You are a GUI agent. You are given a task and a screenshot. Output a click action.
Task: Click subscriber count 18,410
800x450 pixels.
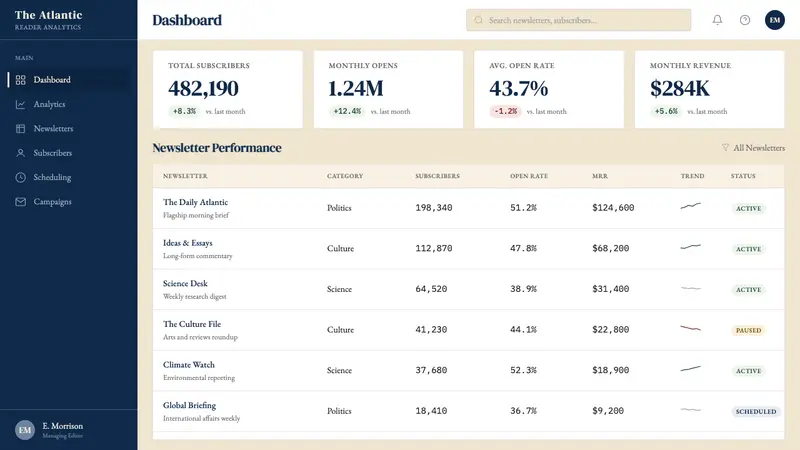(x=431, y=411)
